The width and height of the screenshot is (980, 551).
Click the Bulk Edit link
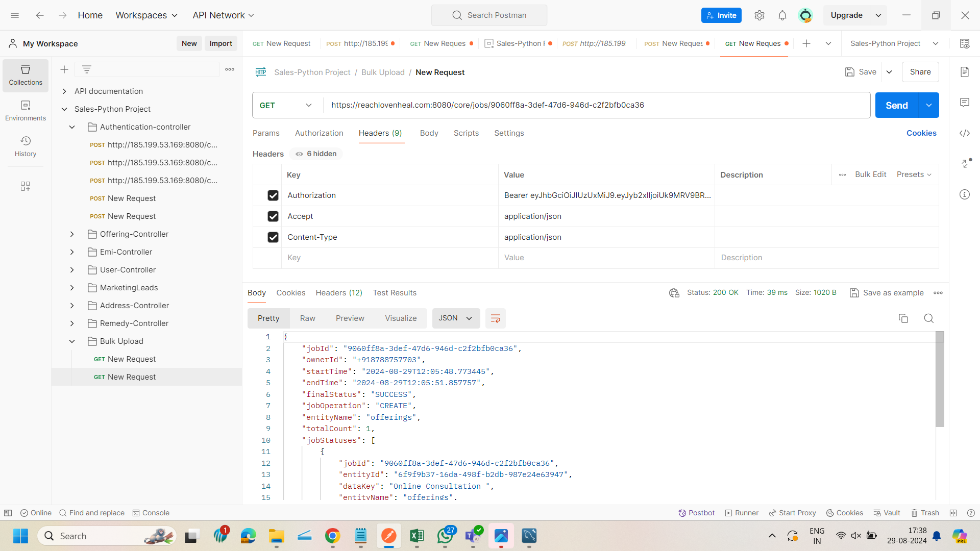click(870, 174)
